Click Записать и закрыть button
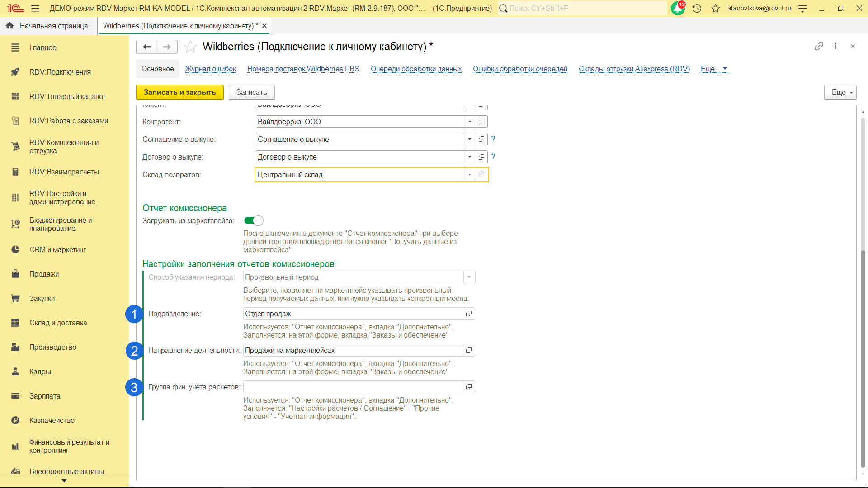Viewport: 868px width, 488px height. 179,92
